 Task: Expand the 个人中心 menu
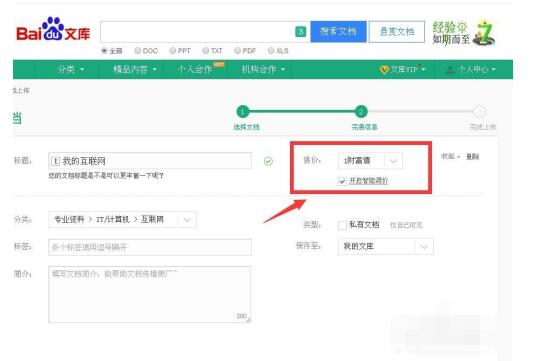471,70
